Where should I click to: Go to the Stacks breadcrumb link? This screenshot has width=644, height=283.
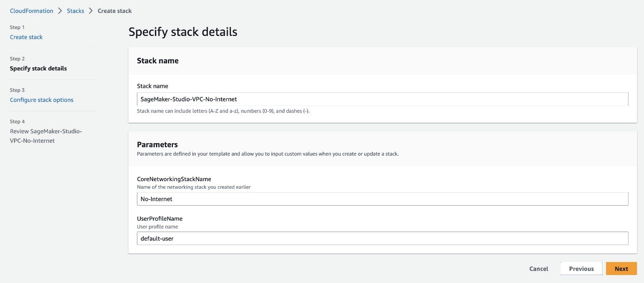[75, 10]
